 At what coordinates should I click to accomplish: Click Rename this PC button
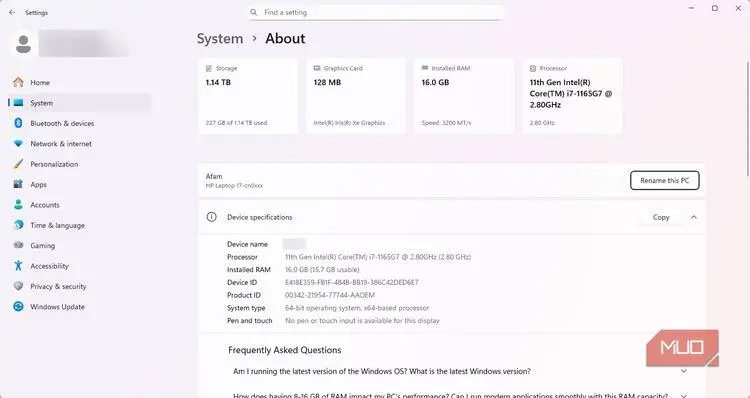point(664,180)
